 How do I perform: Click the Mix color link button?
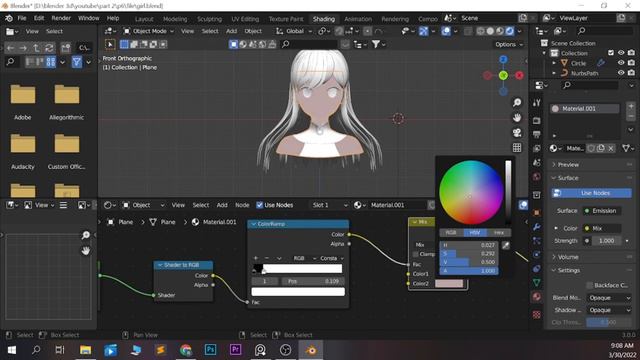pos(602,228)
